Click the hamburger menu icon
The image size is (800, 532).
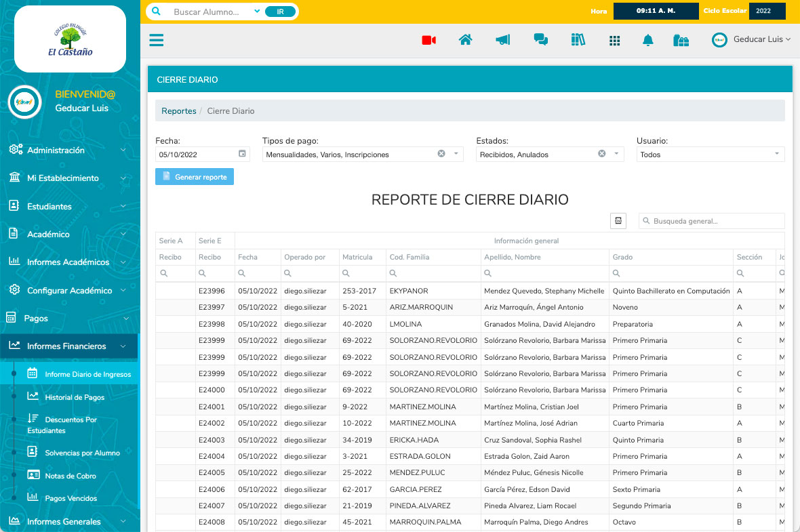coord(156,40)
